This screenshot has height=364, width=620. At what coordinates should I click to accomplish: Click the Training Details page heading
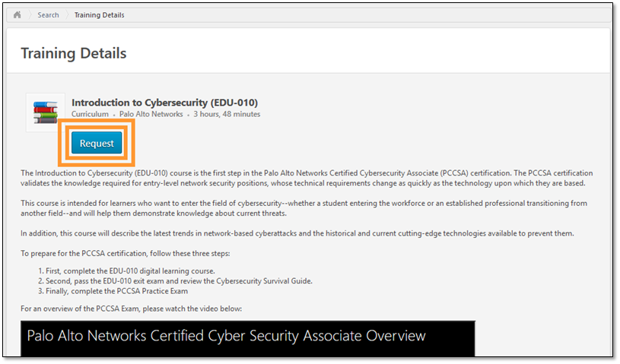coord(73,53)
